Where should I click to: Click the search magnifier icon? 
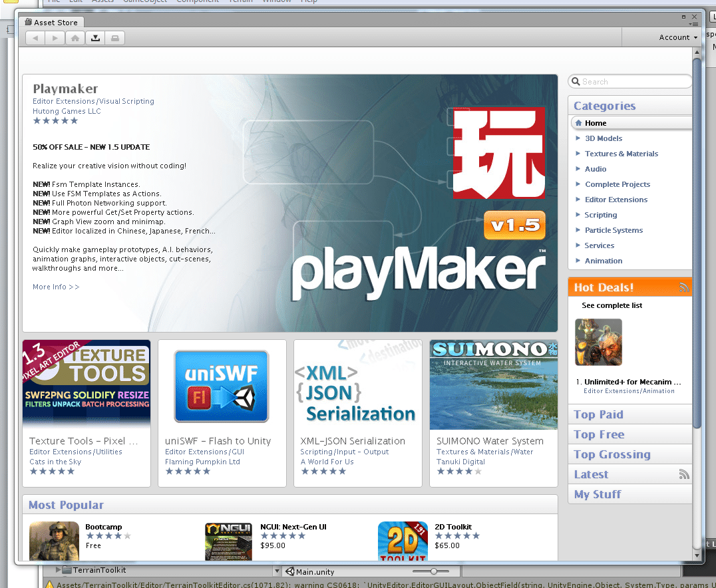pyautogui.click(x=576, y=81)
